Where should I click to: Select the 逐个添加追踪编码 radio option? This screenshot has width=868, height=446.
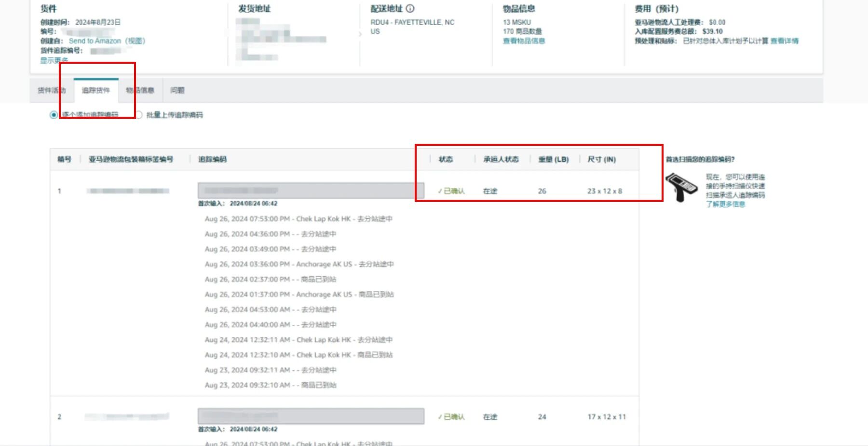coord(54,115)
